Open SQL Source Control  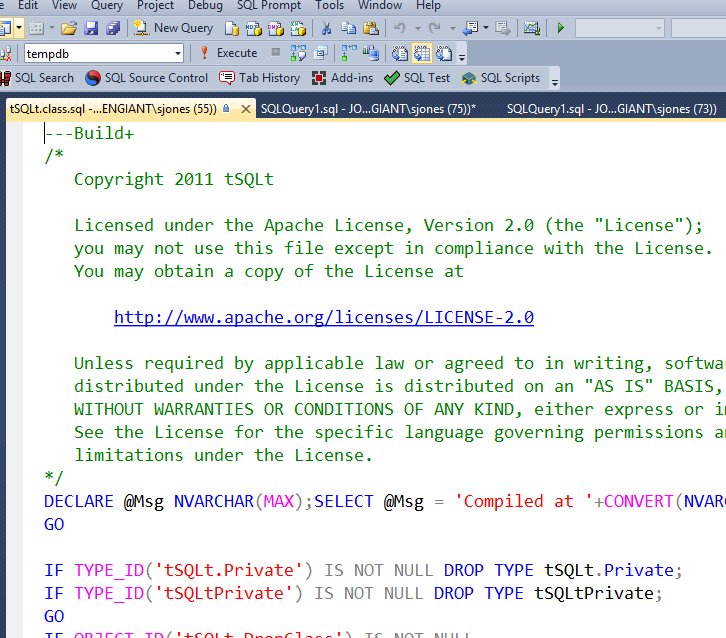coord(146,78)
